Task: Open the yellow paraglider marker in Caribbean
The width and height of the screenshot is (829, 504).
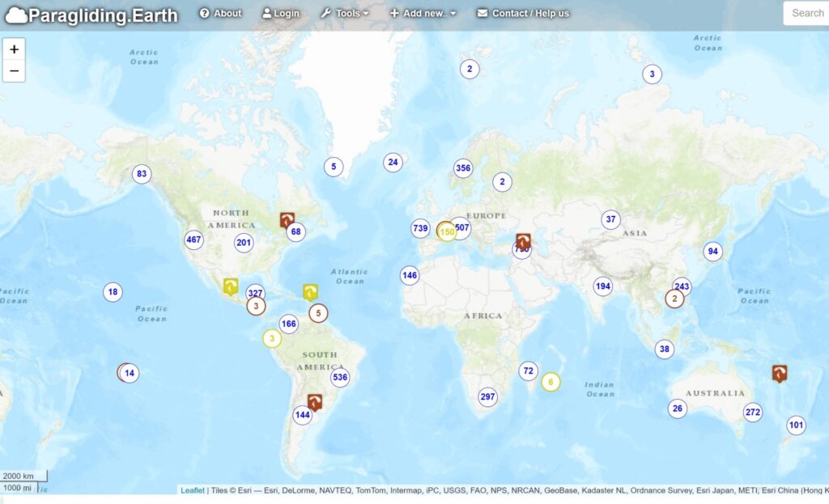Action: [310, 291]
